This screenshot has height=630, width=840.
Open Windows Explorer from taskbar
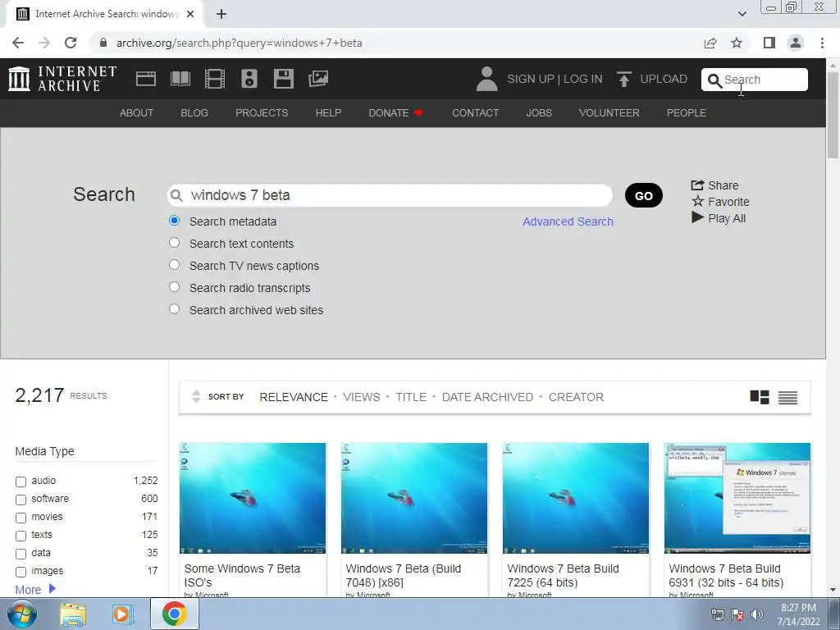click(73, 614)
